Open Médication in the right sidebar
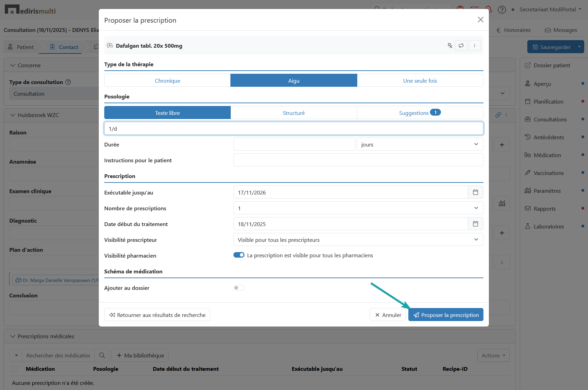The image size is (588, 390). 547,155
